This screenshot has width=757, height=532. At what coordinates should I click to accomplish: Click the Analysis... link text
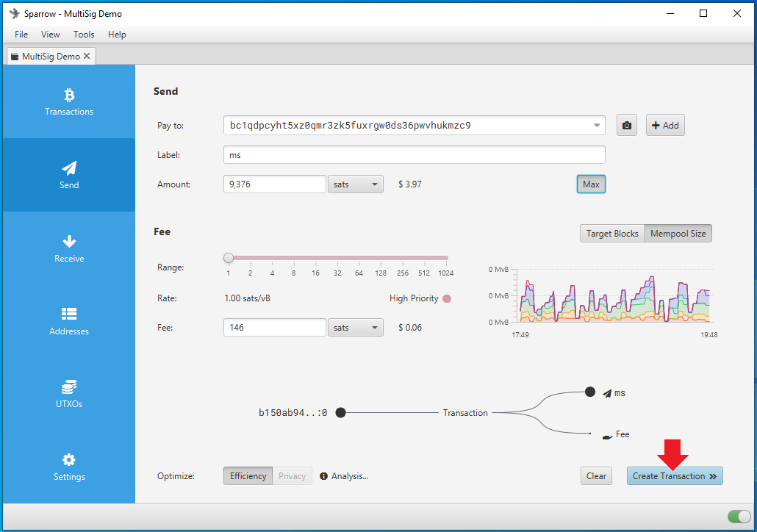tap(350, 476)
